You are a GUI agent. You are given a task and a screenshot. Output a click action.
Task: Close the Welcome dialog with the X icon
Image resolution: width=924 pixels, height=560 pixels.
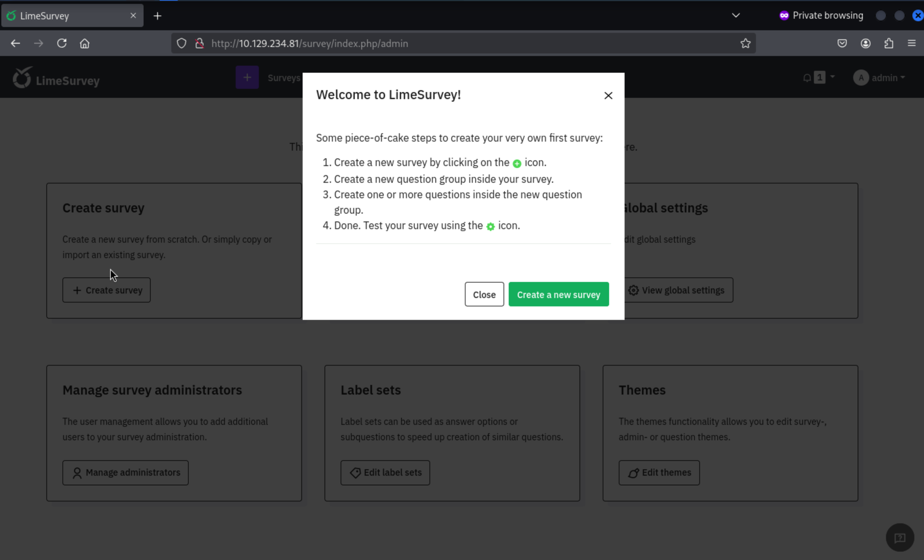pos(608,96)
